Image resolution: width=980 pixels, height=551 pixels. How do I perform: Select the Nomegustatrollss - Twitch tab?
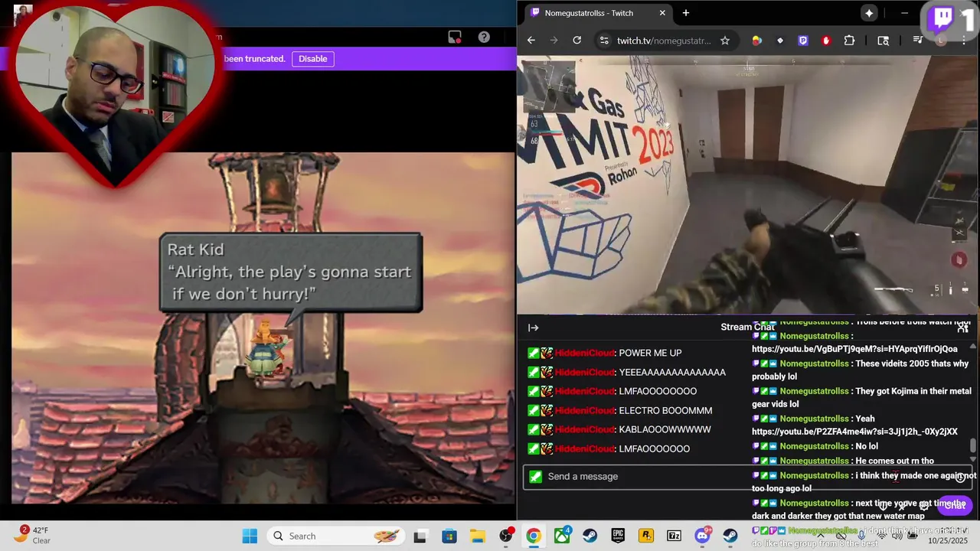click(599, 13)
